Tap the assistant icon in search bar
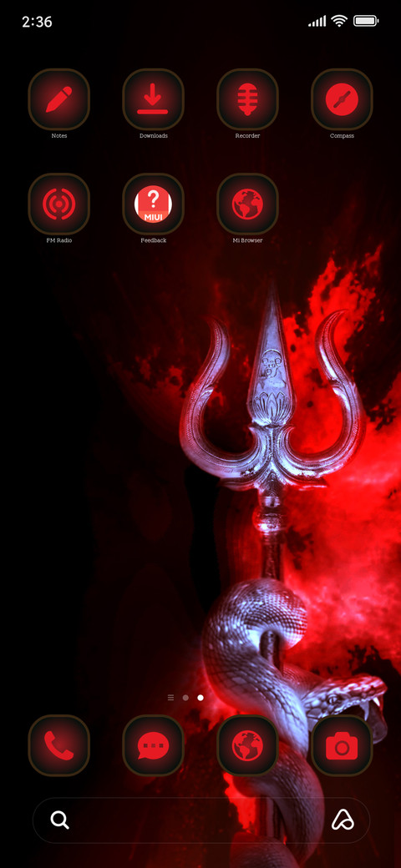The height and width of the screenshot is (868, 401). click(343, 820)
